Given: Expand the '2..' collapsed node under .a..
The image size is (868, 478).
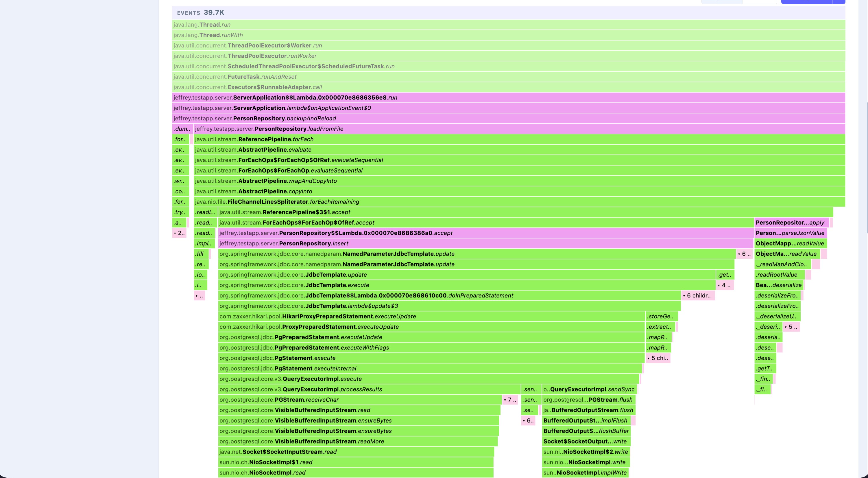Looking at the screenshot, I should tap(179, 233).
